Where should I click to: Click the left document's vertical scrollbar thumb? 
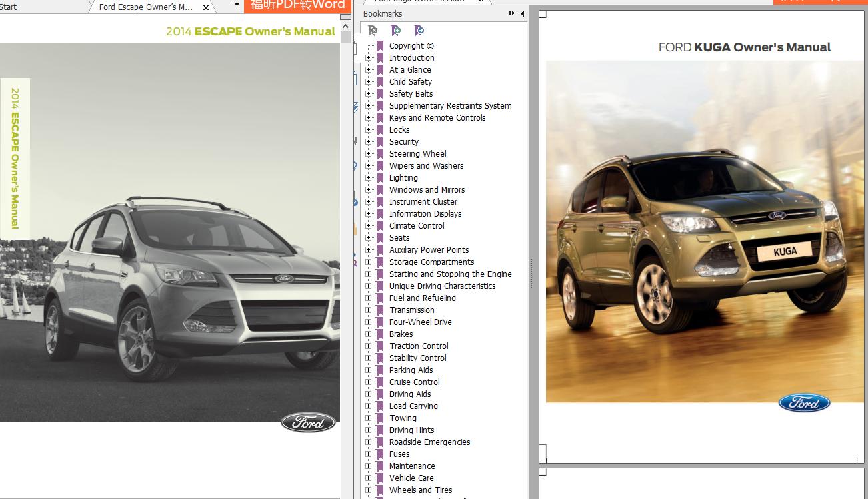(x=345, y=36)
